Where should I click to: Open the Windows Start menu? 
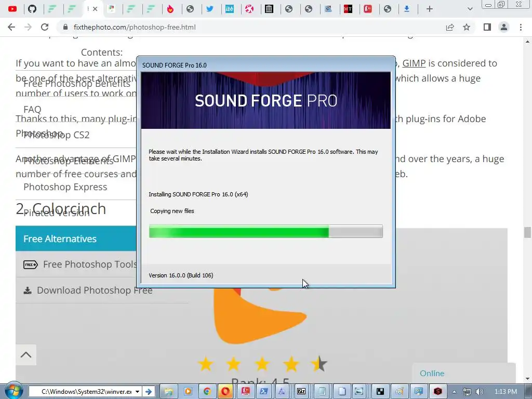click(13, 391)
